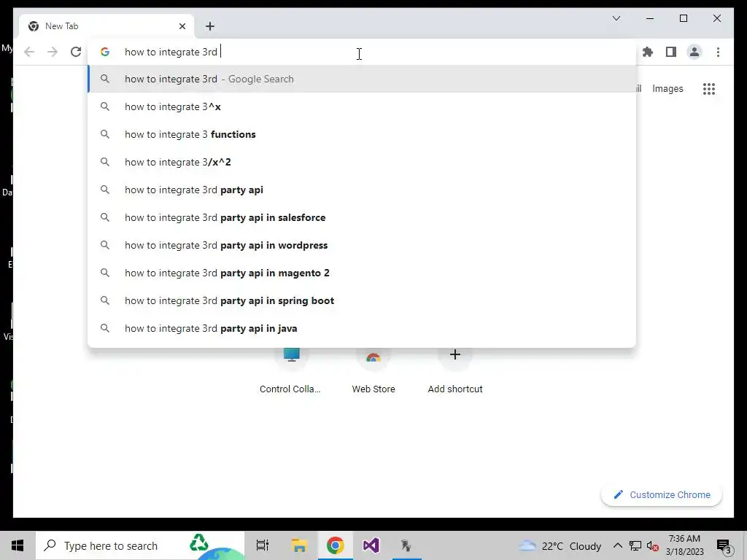
Task: Choose suggestion 'how to integrate 3/x^2'
Action: click(x=362, y=162)
